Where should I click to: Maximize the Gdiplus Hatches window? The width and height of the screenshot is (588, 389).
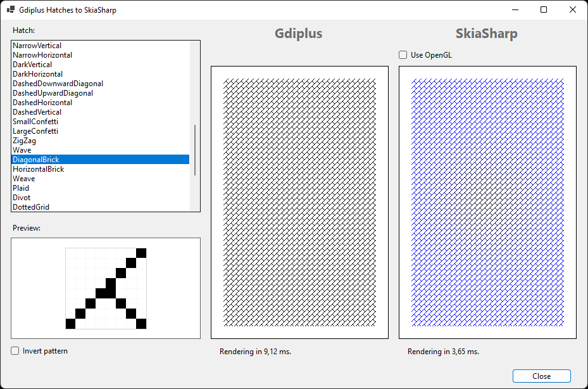(x=544, y=10)
